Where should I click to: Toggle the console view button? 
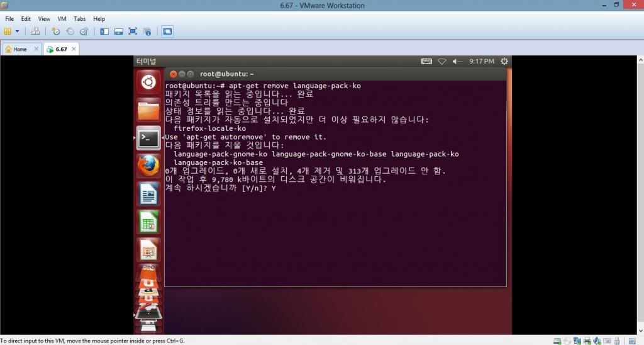click(x=167, y=31)
